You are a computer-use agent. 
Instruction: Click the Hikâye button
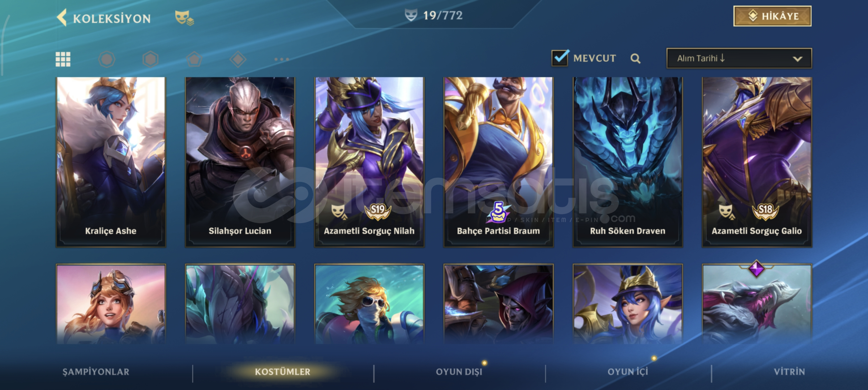click(x=772, y=16)
